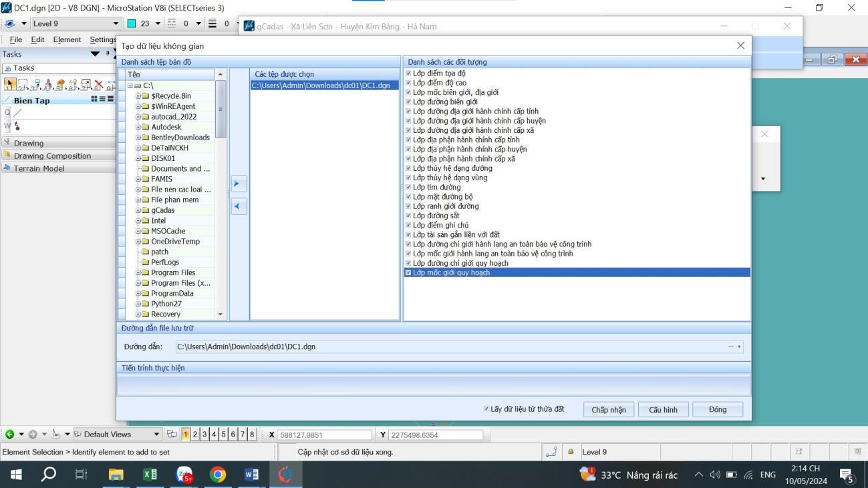Click the 'Chấp nhận' button

(609, 410)
